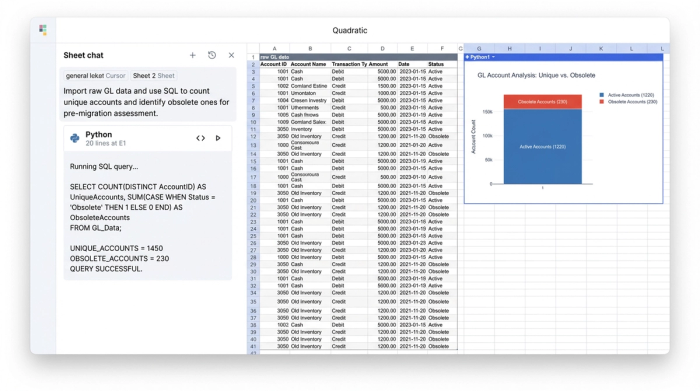This screenshot has width=700, height=391.
Task: Select row 12 header
Action: coord(253,137)
